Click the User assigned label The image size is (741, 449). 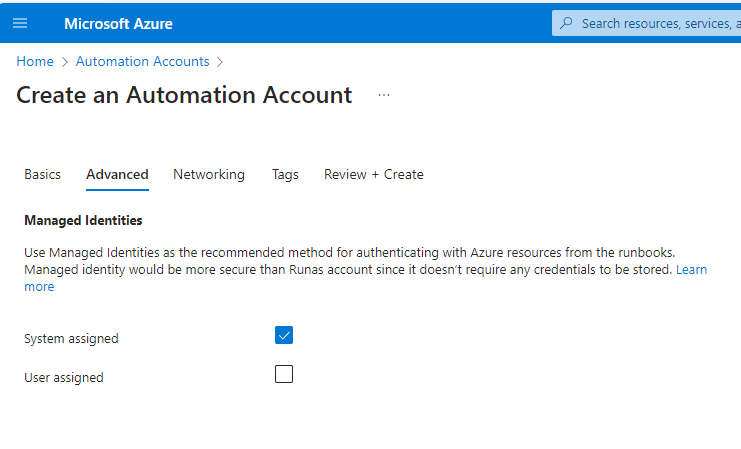tap(64, 377)
